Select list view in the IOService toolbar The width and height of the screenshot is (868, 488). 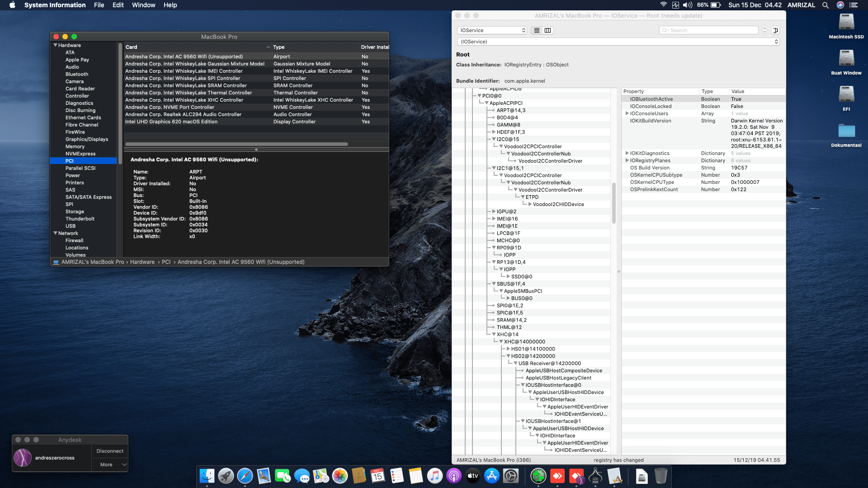tap(537, 30)
